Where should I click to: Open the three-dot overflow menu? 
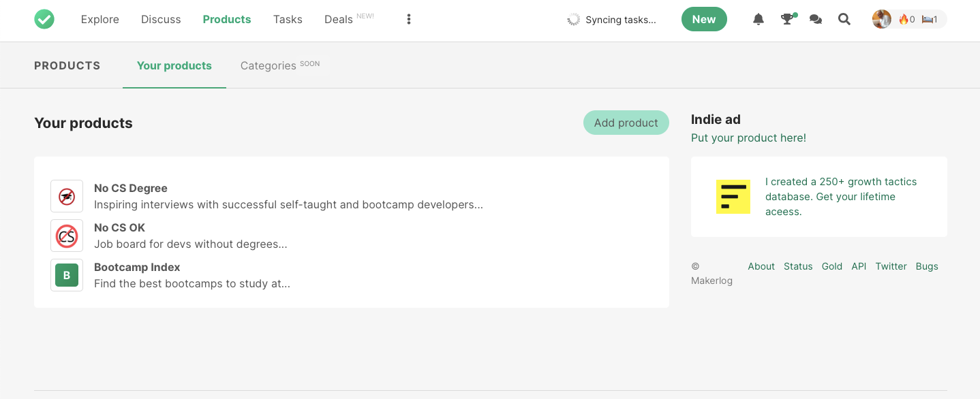(x=408, y=19)
